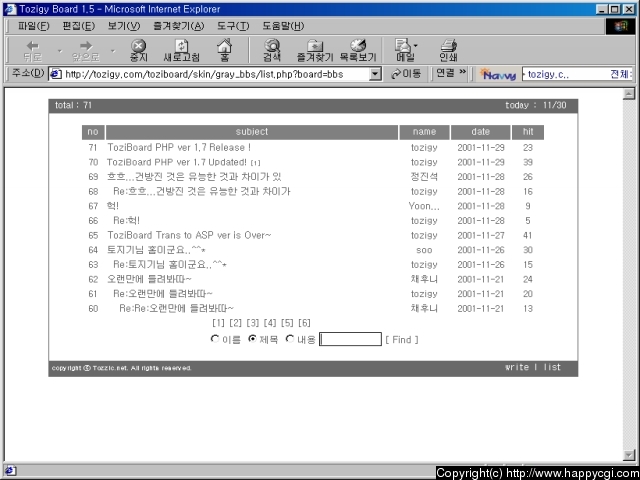Open the 'Re:Re:오랜만에 들려봐따~' post
The height and width of the screenshot is (480, 640).
coord(176,308)
